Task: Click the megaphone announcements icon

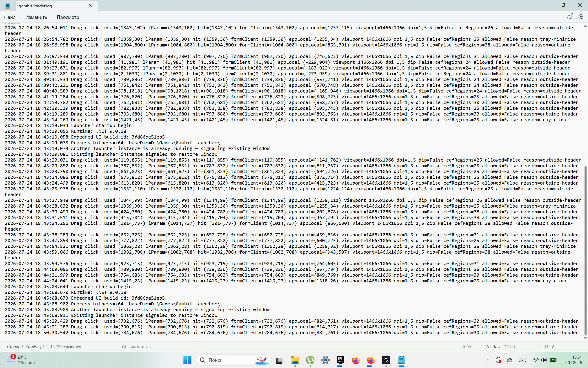Action: (569, 17)
